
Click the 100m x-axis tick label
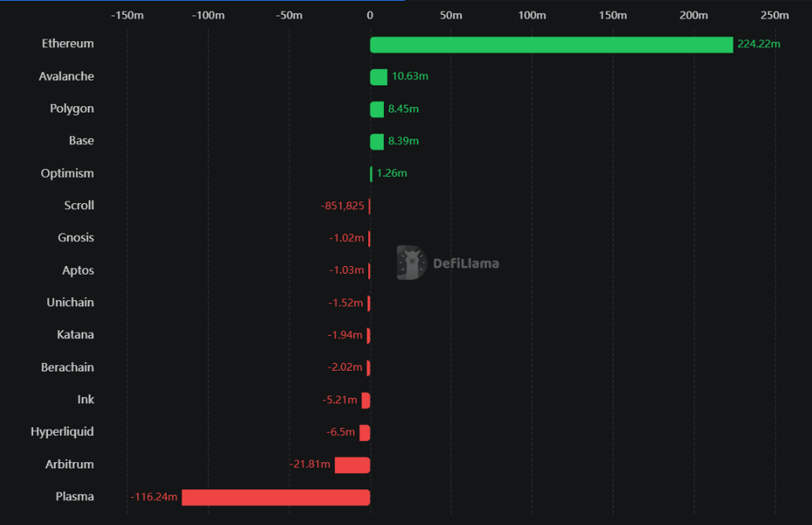pos(532,15)
